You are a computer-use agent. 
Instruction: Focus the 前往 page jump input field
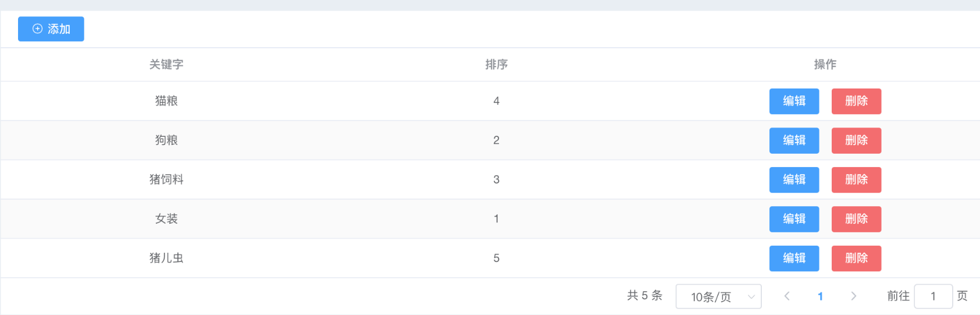tap(933, 296)
